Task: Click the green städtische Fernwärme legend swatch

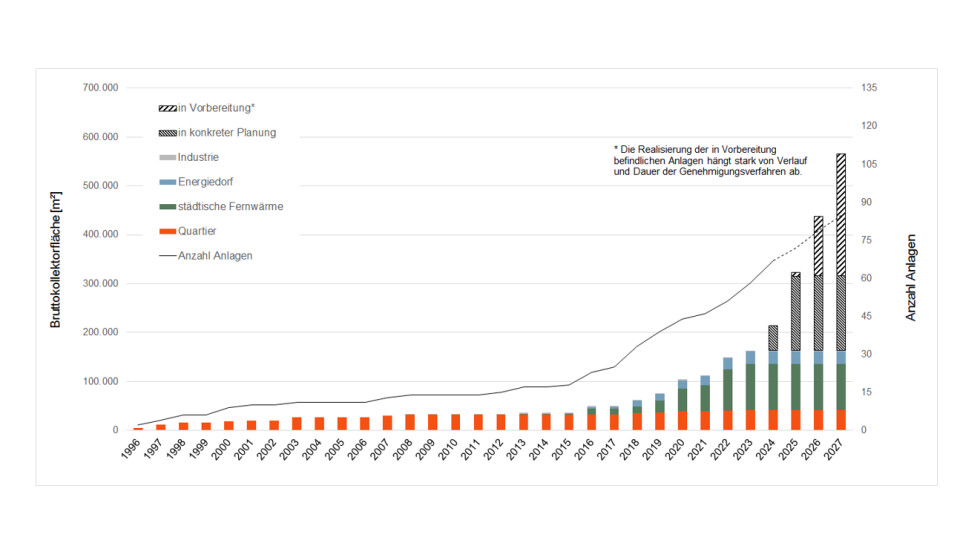Action: [x=167, y=206]
